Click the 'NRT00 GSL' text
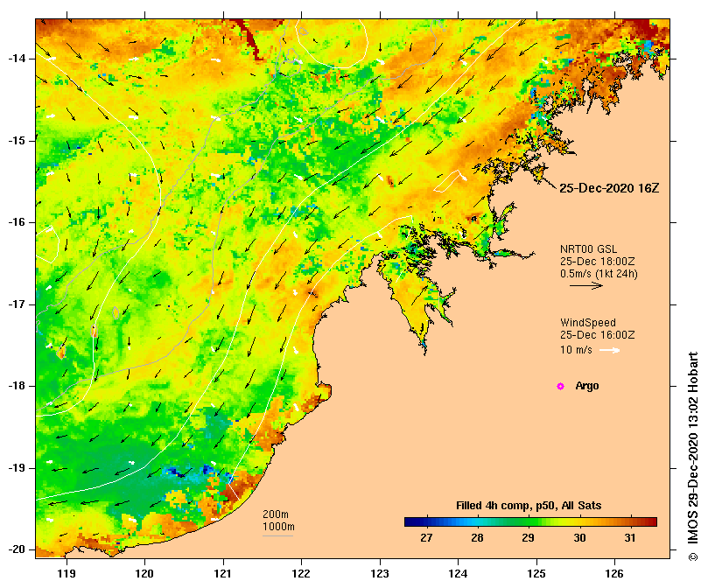 (x=588, y=249)
